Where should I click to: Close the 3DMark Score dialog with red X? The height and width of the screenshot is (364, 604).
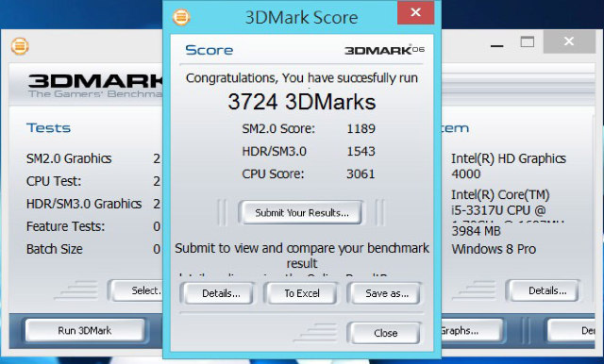[415, 12]
